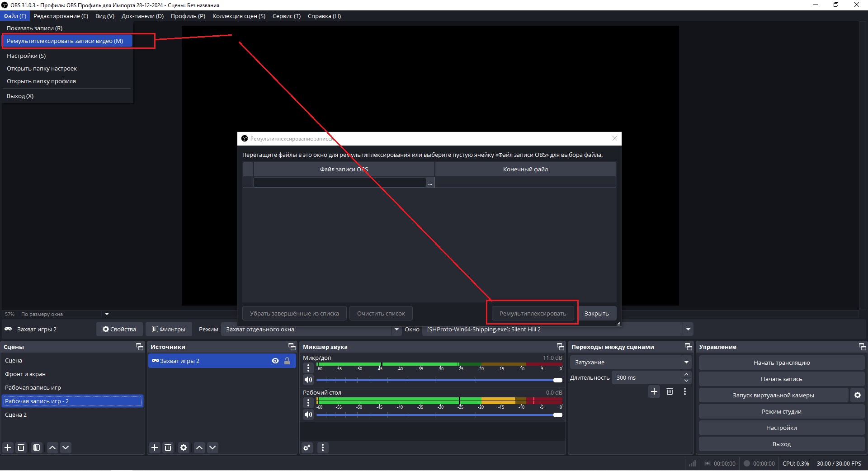
Task: Open source properties gear icon
Action: coord(184,447)
